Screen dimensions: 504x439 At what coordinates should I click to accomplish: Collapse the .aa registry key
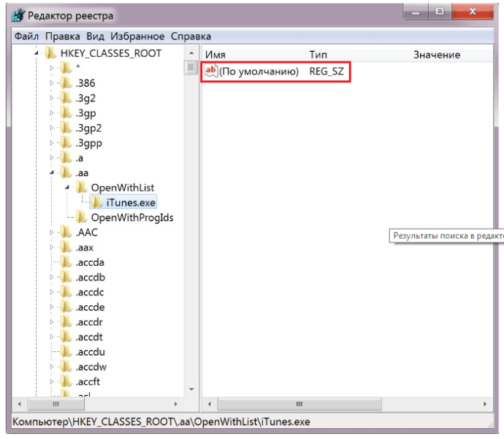(52, 173)
